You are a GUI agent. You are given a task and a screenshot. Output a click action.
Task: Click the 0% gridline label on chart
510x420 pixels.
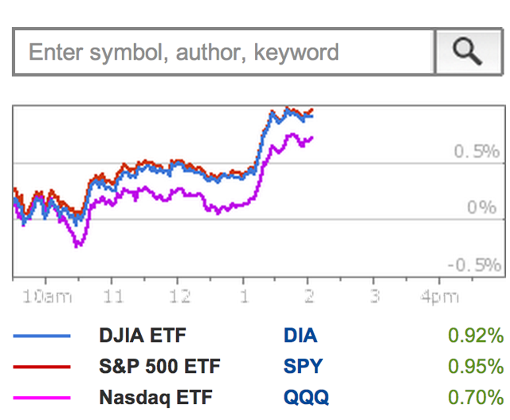point(482,207)
